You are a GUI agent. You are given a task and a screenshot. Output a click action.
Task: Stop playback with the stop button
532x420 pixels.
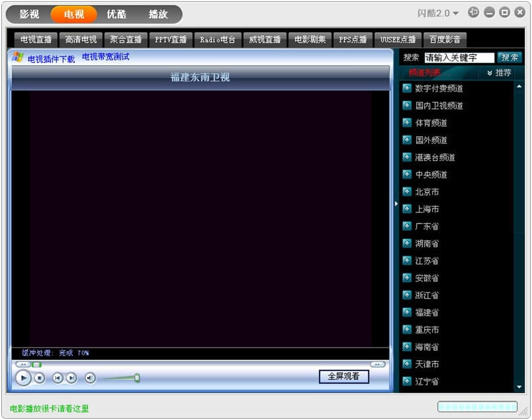(x=40, y=378)
